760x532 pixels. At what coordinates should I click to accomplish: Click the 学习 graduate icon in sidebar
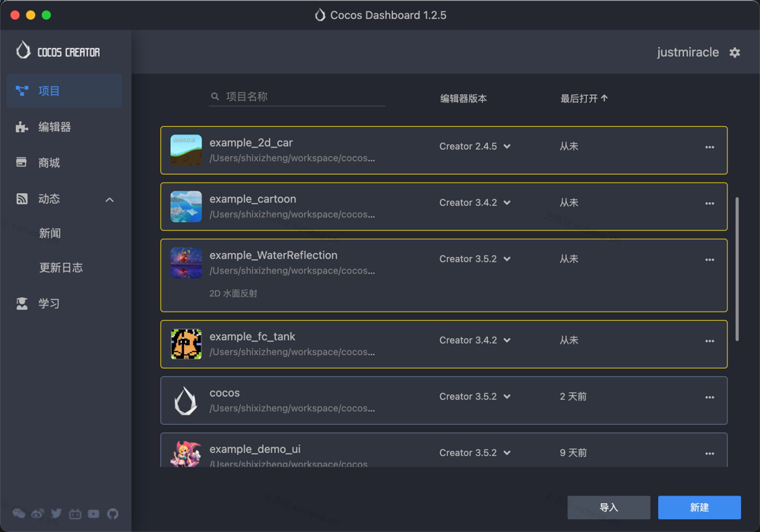[22, 303]
